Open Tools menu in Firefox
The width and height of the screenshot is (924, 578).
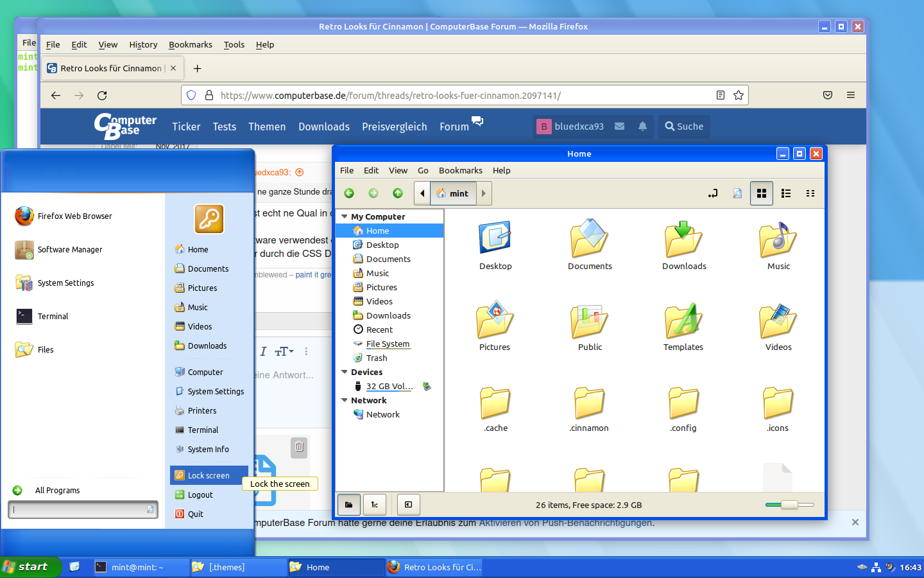pyautogui.click(x=234, y=44)
